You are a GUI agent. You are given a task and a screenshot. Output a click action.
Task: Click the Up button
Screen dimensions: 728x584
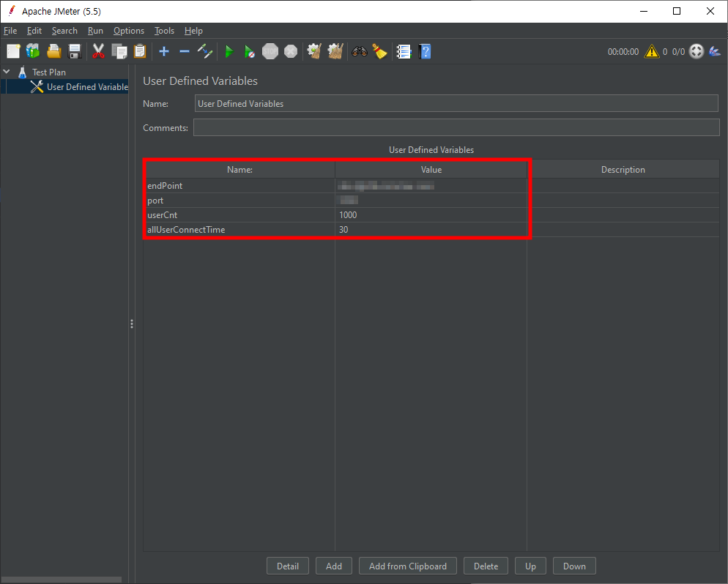click(x=530, y=566)
